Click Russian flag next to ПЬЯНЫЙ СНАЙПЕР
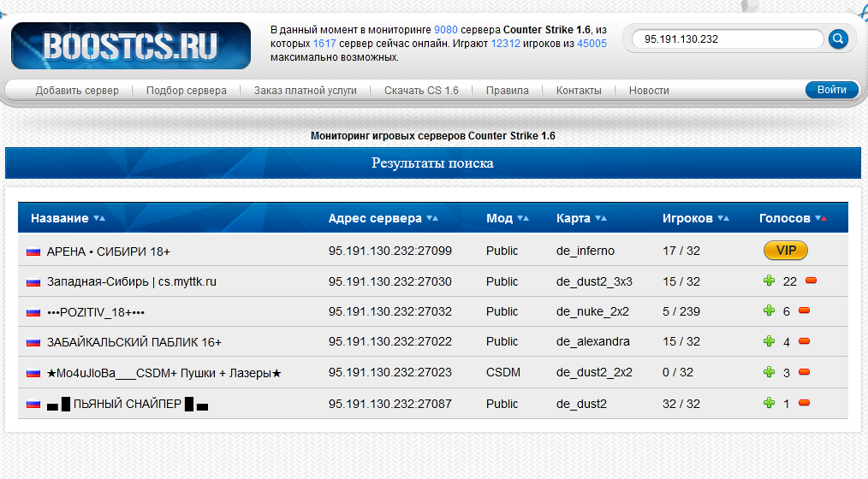868x479 pixels. tap(33, 405)
